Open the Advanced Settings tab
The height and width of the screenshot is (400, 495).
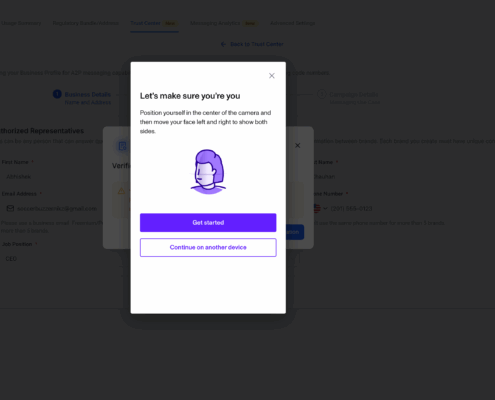tap(292, 23)
